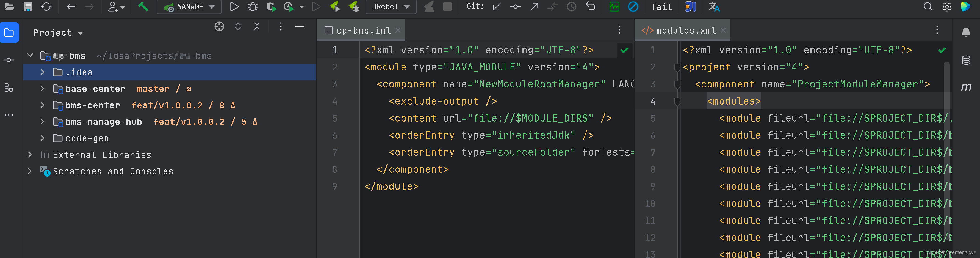Open the translate icon in toolbar
This screenshot has width=980, height=258.
pyautogui.click(x=714, y=7)
